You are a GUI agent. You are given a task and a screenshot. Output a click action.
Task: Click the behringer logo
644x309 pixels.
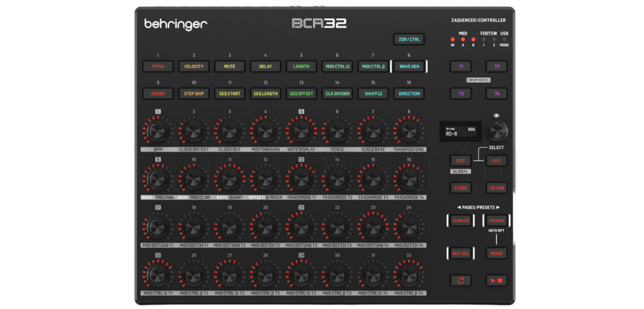176,25
